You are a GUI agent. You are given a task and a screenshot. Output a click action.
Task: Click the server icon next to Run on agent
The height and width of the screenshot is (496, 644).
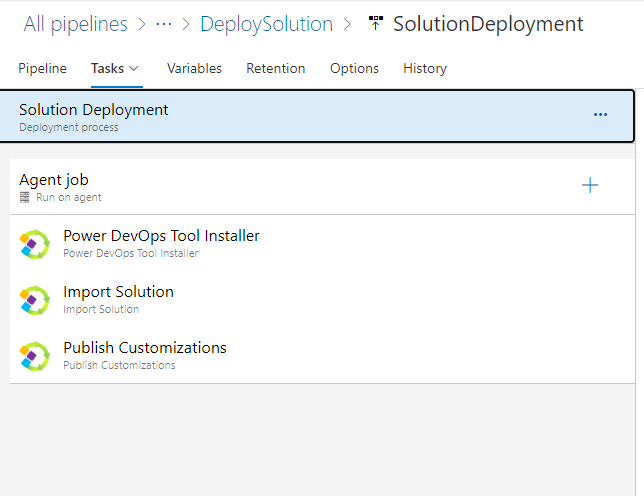click(x=25, y=197)
